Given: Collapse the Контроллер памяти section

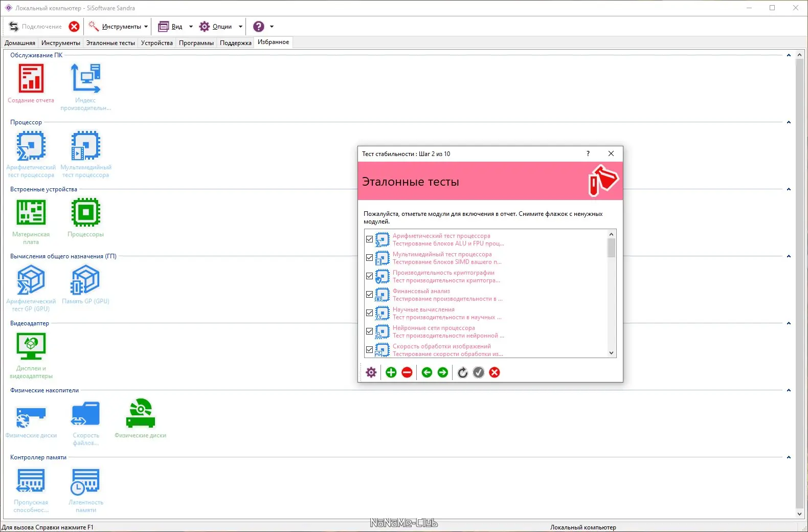Looking at the screenshot, I should 789,457.
